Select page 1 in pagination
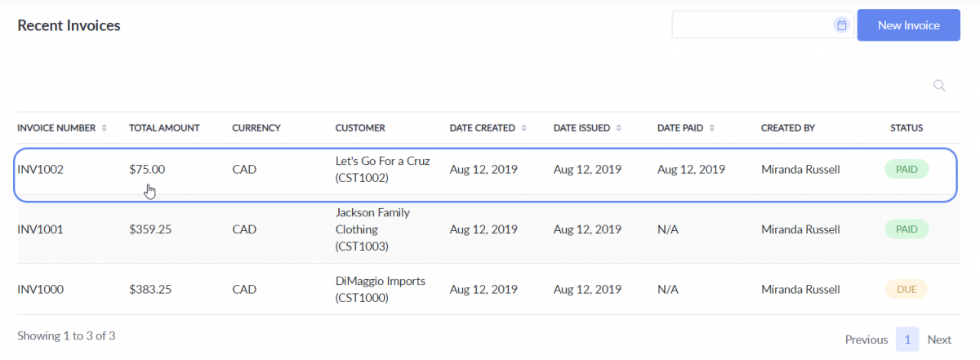980x360 pixels. pos(907,340)
